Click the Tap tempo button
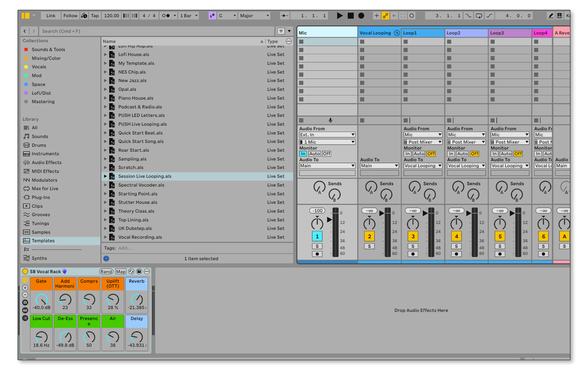588x370 pixels. [x=95, y=15]
